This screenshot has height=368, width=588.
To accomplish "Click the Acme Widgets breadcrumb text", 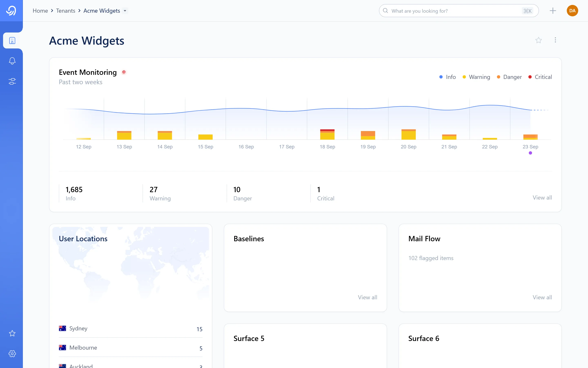I will click(102, 11).
